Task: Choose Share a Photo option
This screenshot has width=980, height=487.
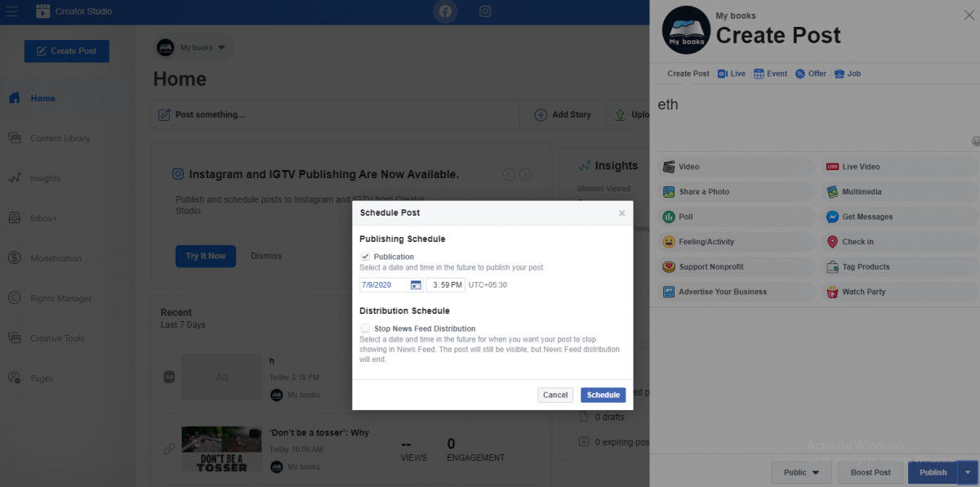Action: [735, 192]
